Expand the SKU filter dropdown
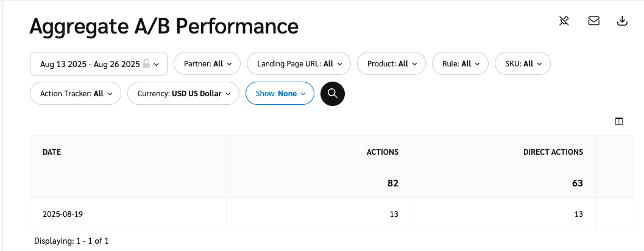644x251 pixels. click(x=523, y=63)
